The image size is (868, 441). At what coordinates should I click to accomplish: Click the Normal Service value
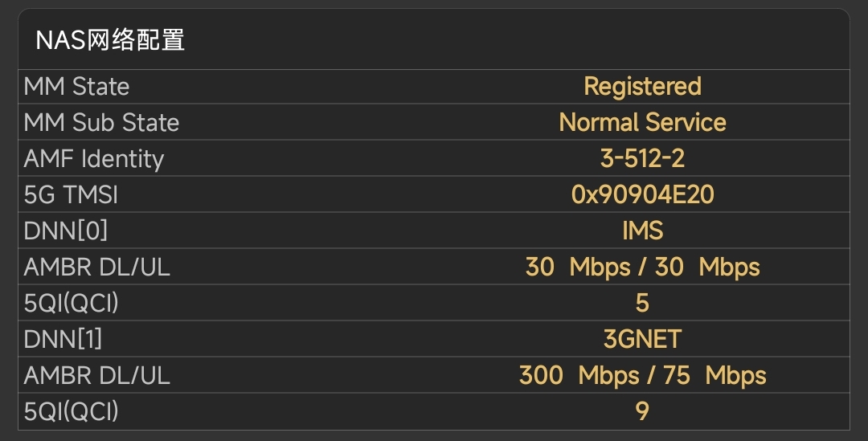point(642,123)
